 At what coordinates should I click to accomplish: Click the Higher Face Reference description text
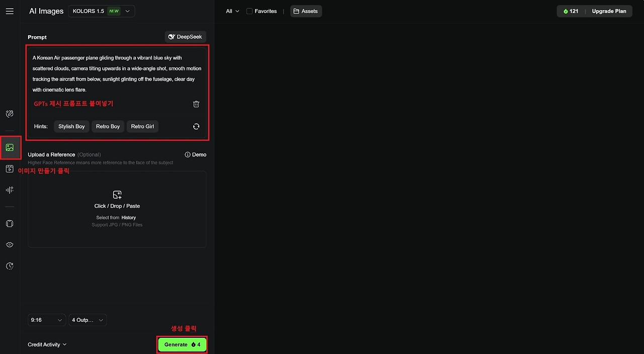point(101,163)
